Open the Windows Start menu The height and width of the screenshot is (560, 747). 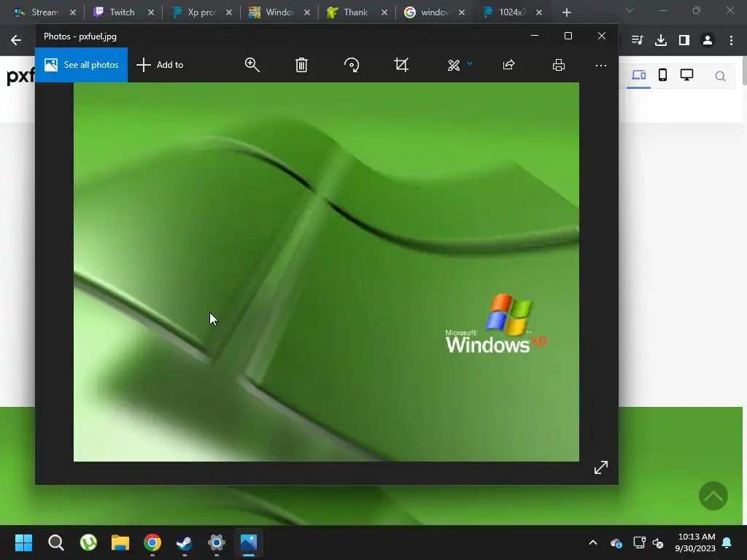23,542
